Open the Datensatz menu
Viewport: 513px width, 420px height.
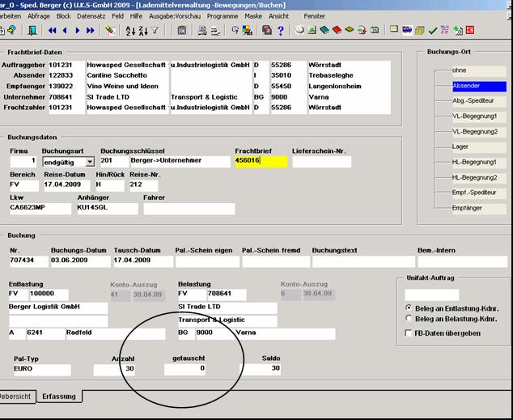(91, 16)
